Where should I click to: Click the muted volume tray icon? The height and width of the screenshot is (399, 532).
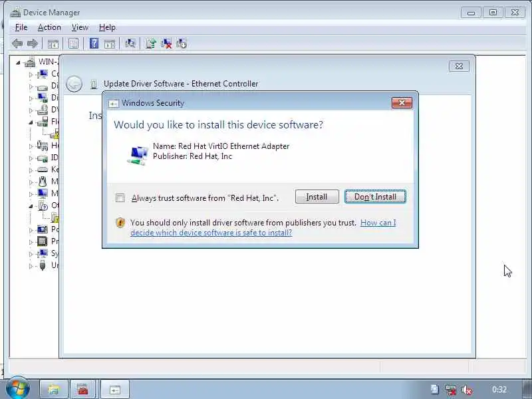(x=467, y=390)
